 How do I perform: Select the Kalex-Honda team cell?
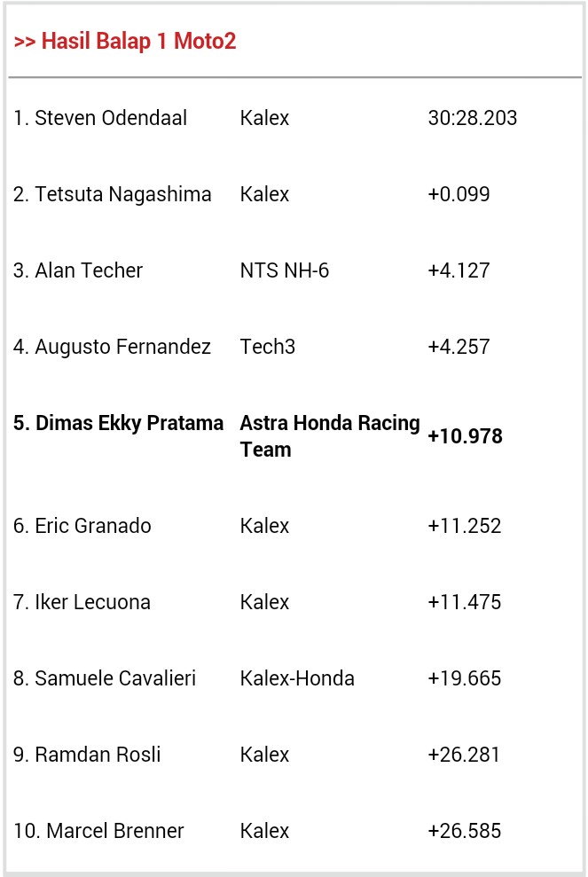click(x=296, y=678)
